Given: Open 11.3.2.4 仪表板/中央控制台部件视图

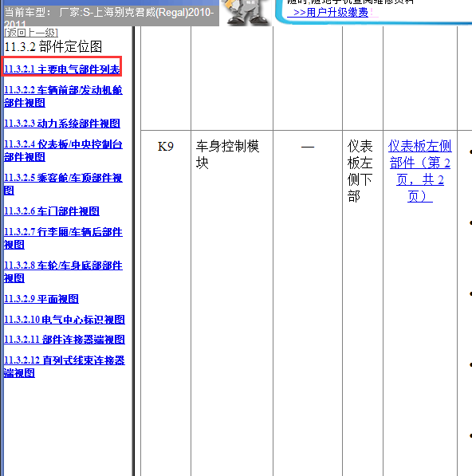Looking at the screenshot, I should pos(63,151).
